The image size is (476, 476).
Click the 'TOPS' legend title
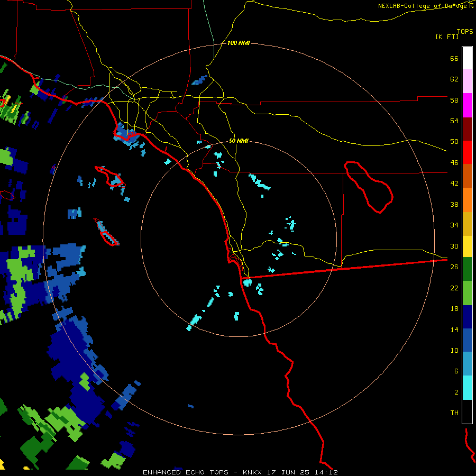click(x=465, y=32)
